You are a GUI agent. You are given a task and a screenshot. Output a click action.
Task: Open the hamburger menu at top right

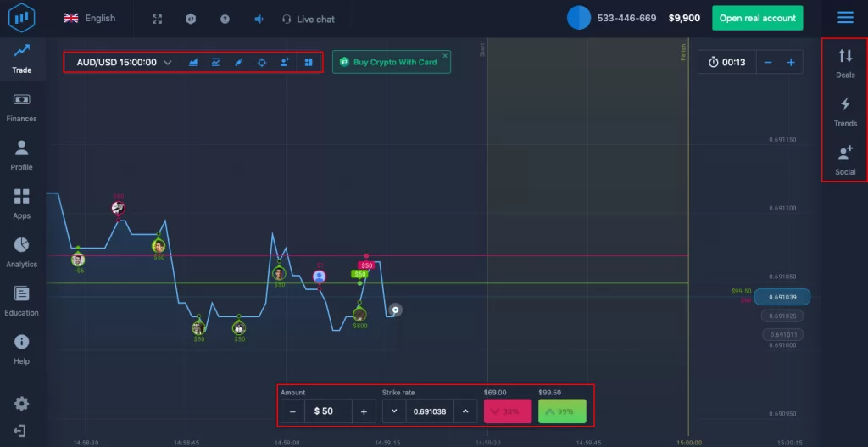click(x=844, y=17)
